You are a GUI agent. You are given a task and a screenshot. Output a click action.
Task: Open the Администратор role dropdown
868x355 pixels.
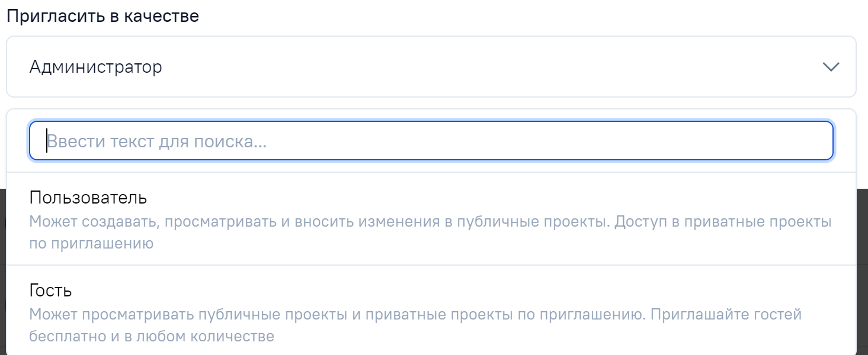click(431, 67)
